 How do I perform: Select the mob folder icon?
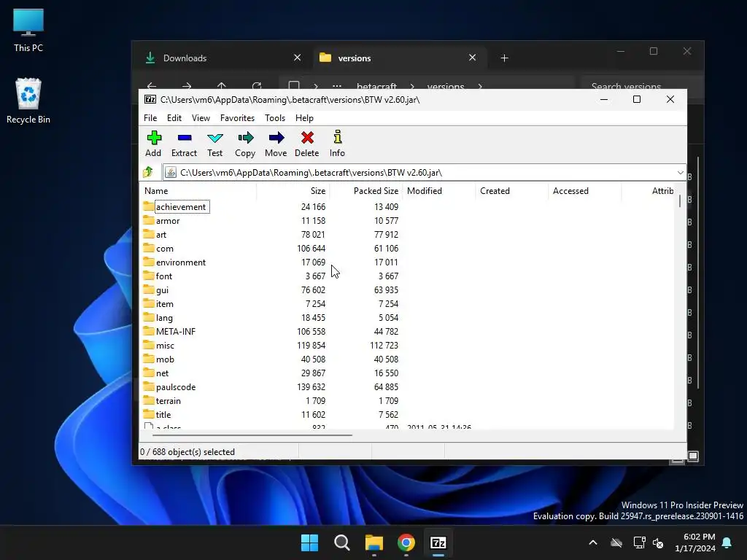[x=149, y=358]
